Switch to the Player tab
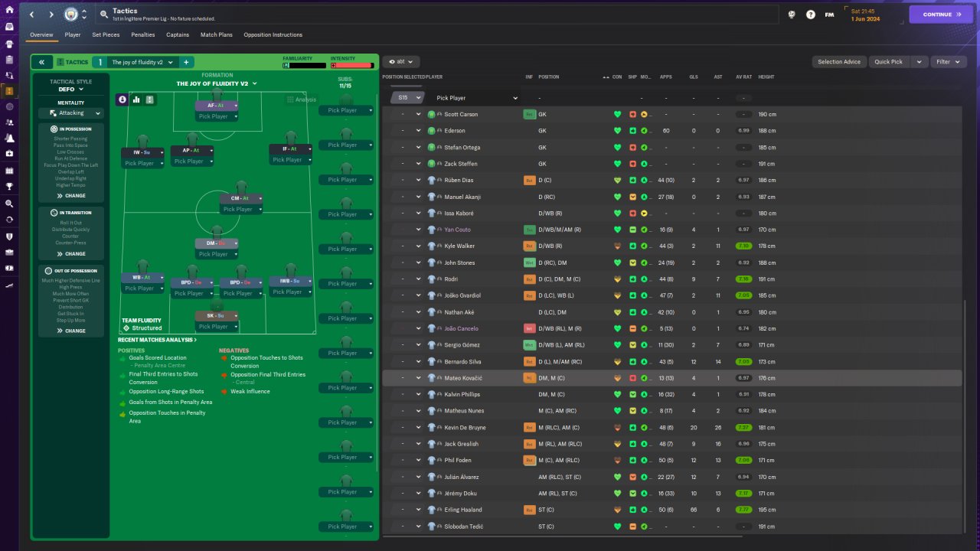This screenshot has height=551, width=980. pos(73,34)
